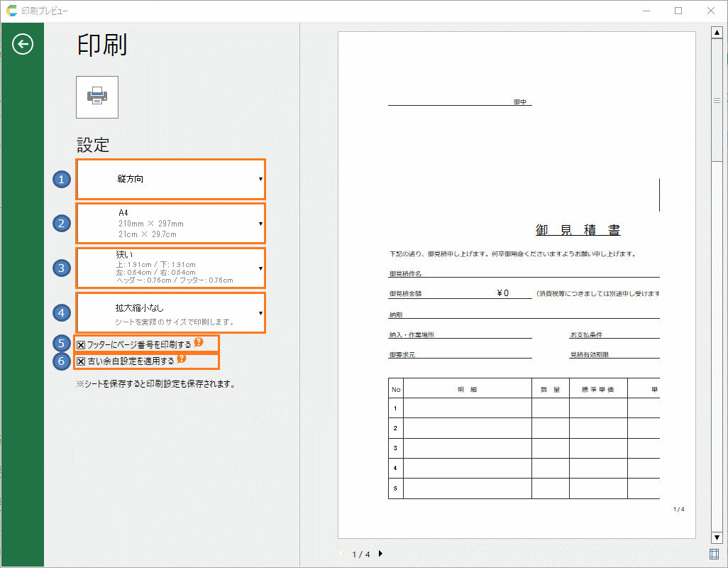Go to the next preview page

(x=381, y=555)
